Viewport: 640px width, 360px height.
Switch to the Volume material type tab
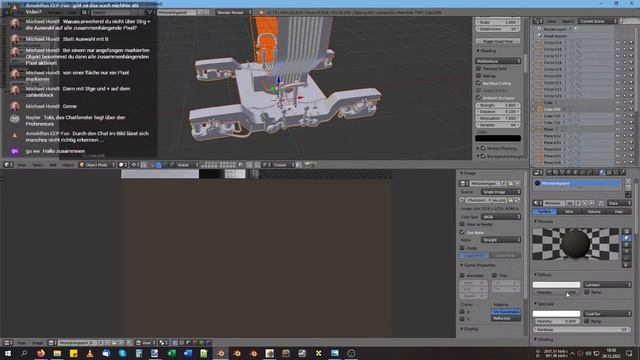(x=594, y=211)
